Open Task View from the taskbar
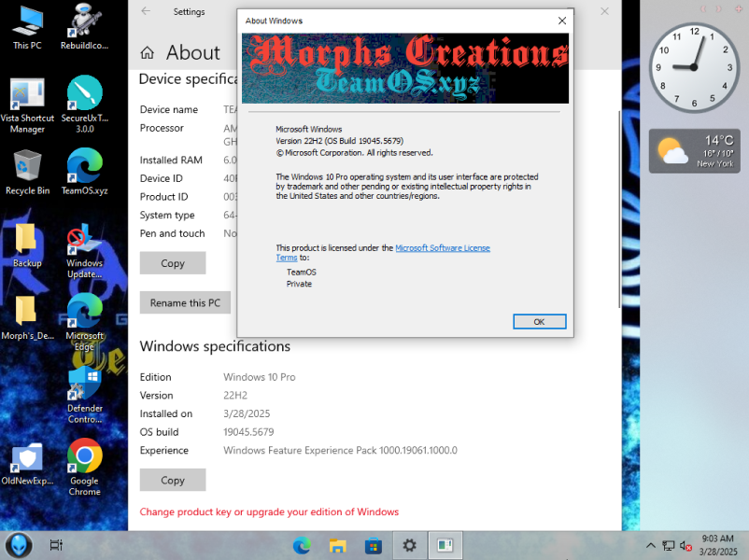Image resolution: width=749 pixels, height=560 pixels. tap(56, 545)
